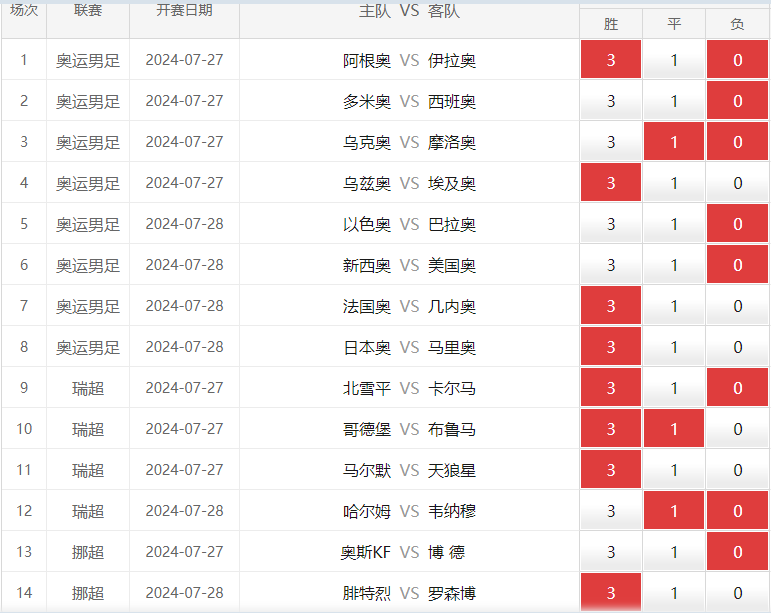Deselect win 3 for 法国奥 VS 几内奥
The width and height of the screenshot is (771, 613).
pos(611,306)
